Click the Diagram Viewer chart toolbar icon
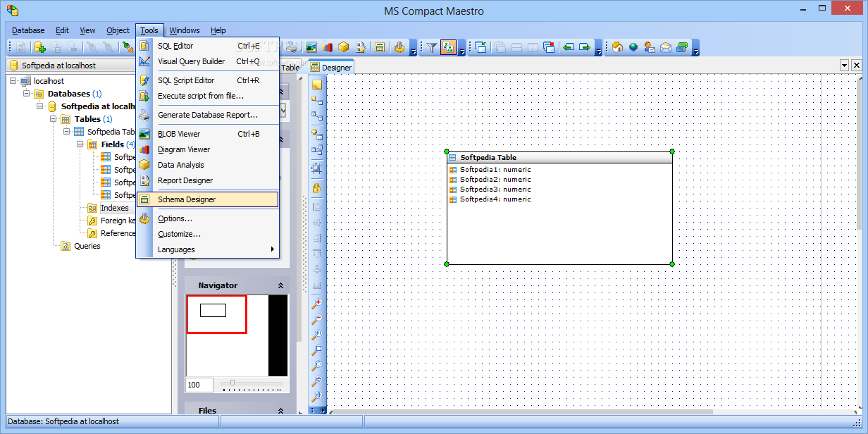The height and width of the screenshot is (434, 868). 327,47
